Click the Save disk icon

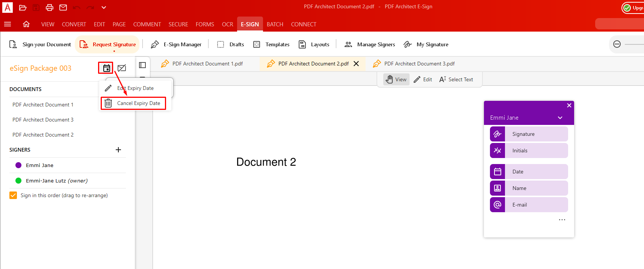(36, 8)
